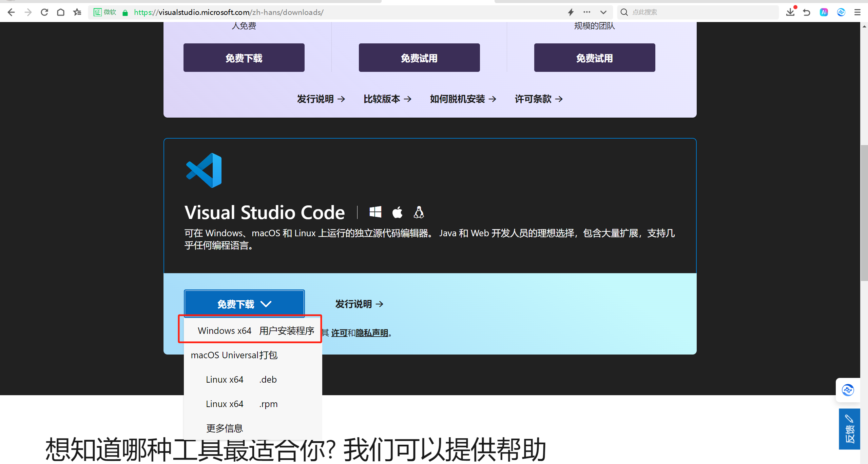The height and width of the screenshot is (464, 868).
Task: Expand the address bar history chevron
Action: (x=603, y=13)
